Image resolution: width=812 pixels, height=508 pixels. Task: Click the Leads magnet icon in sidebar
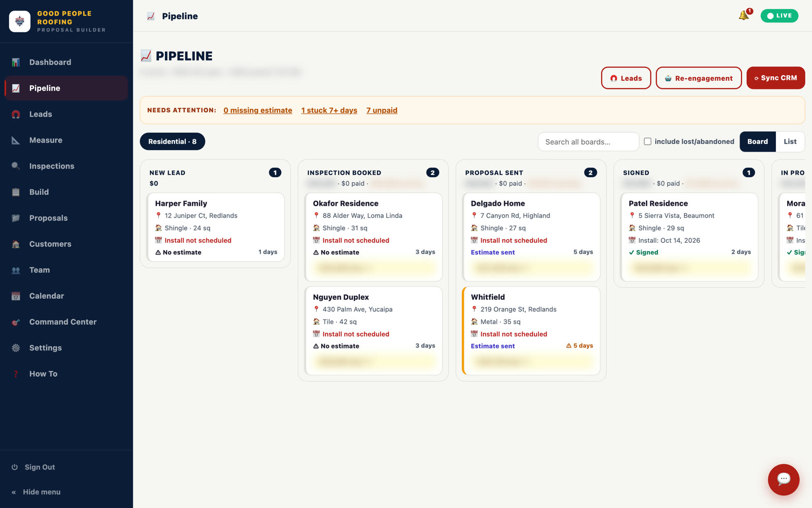point(16,114)
